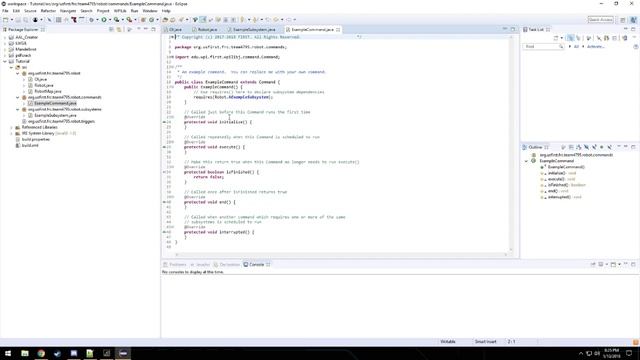
Task: Open the Refactor menu
Action: point(48,11)
